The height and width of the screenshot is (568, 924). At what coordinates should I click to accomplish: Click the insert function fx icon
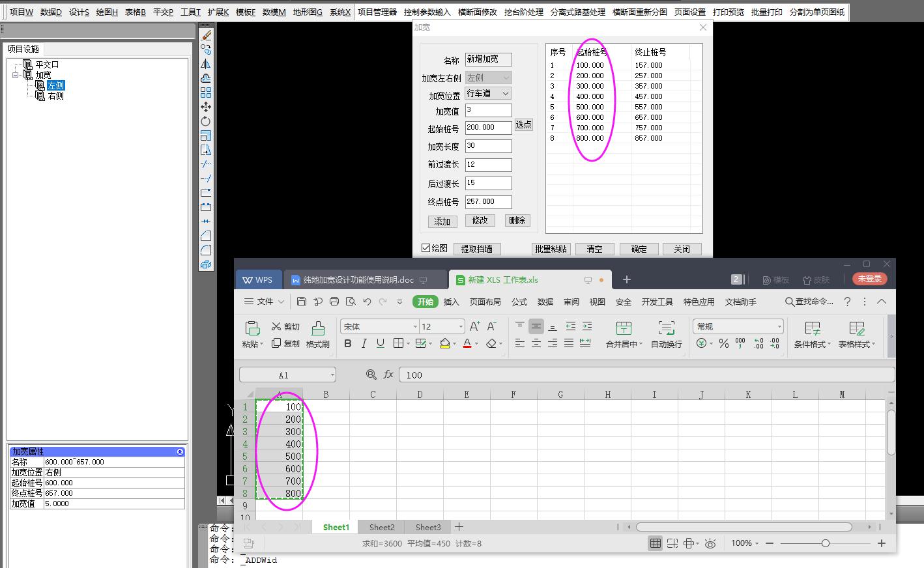pos(388,375)
